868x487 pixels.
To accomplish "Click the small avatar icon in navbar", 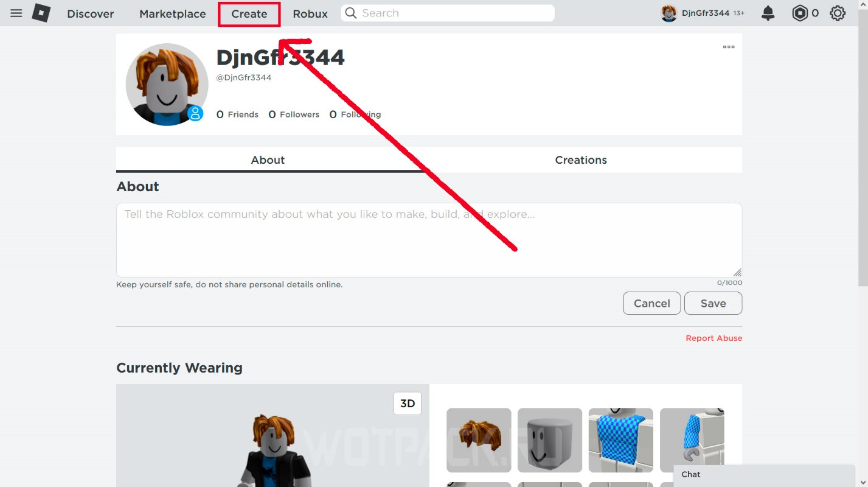I will [669, 13].
